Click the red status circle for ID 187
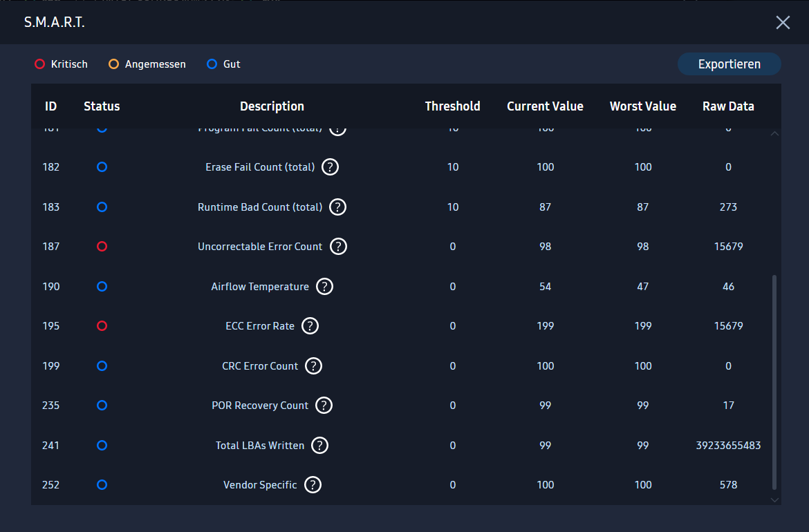This screenshot has height=532, width=809. tap(102, 247)
